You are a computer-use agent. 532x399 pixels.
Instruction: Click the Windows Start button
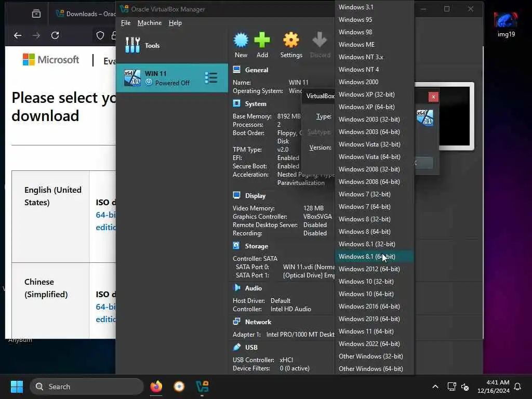pos(17,387)
